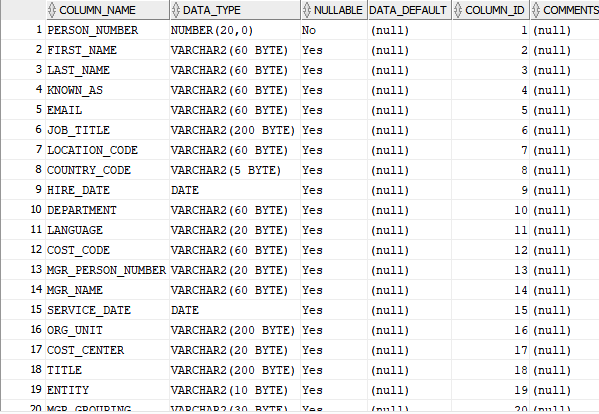599x414 pixels.
Task: Click the COMMENTS column header
Action: 565,10
